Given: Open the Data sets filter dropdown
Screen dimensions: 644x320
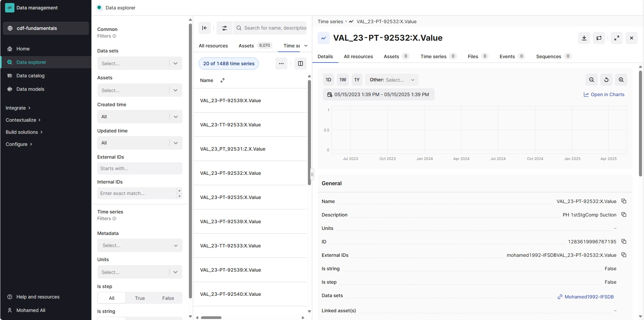Looking at the screenshot, I should pos(140,64).
